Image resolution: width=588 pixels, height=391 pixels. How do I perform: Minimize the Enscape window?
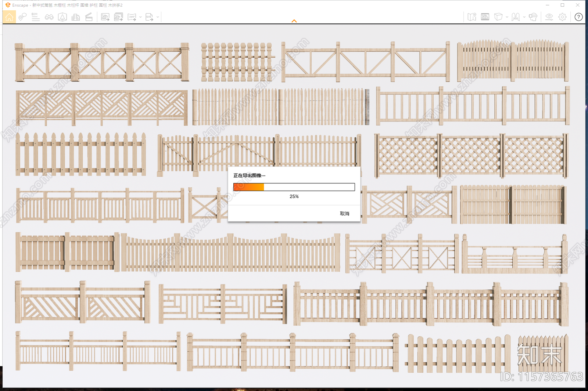[548, 5]
